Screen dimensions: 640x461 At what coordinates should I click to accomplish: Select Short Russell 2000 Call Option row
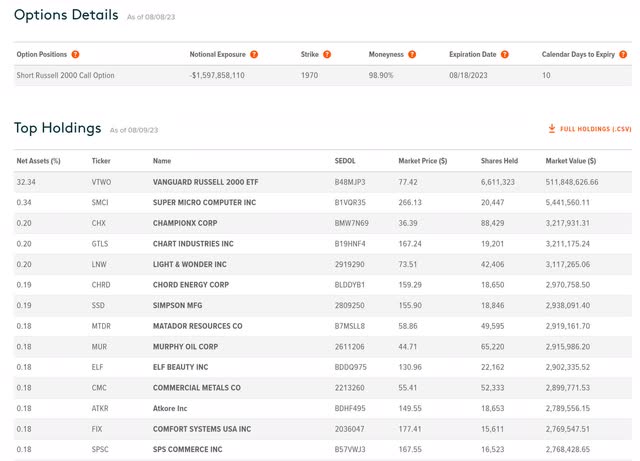click(x=323, y=76)
